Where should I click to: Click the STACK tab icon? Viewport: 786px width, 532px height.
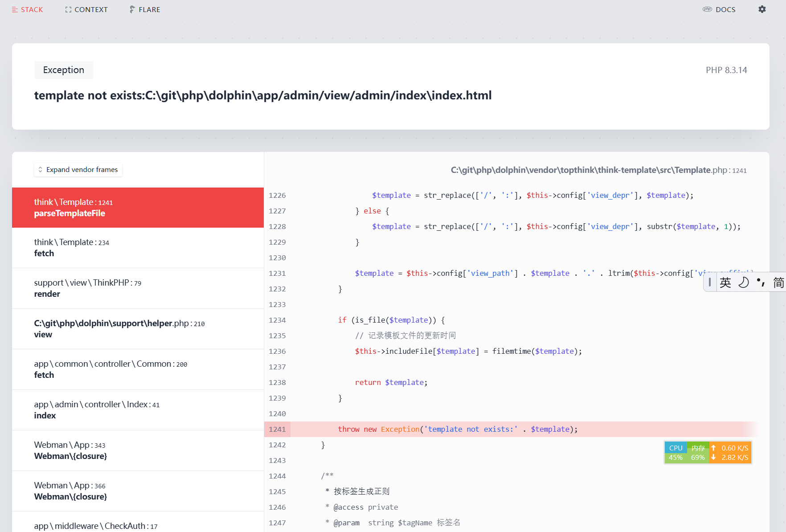[x=15, y=9]
